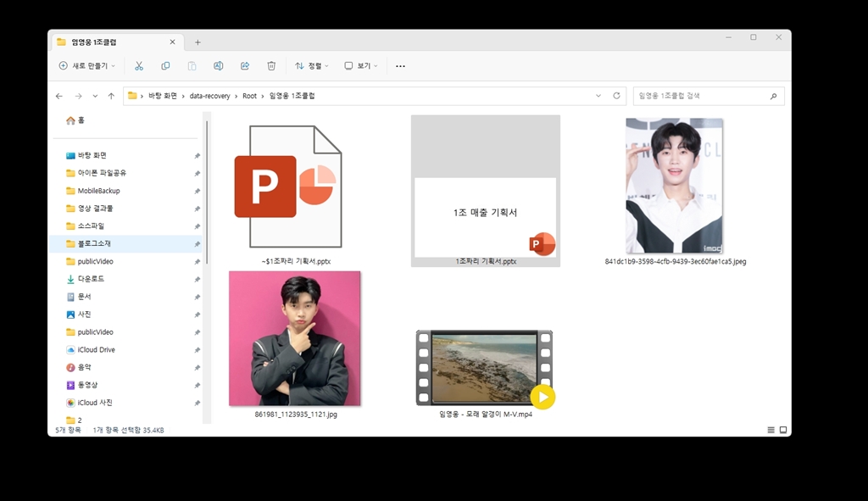Image resolution: width=868 pixels, height=501 pixels.
Task: Open 영상 결과물 folder in sidebar
Action: 89,209
